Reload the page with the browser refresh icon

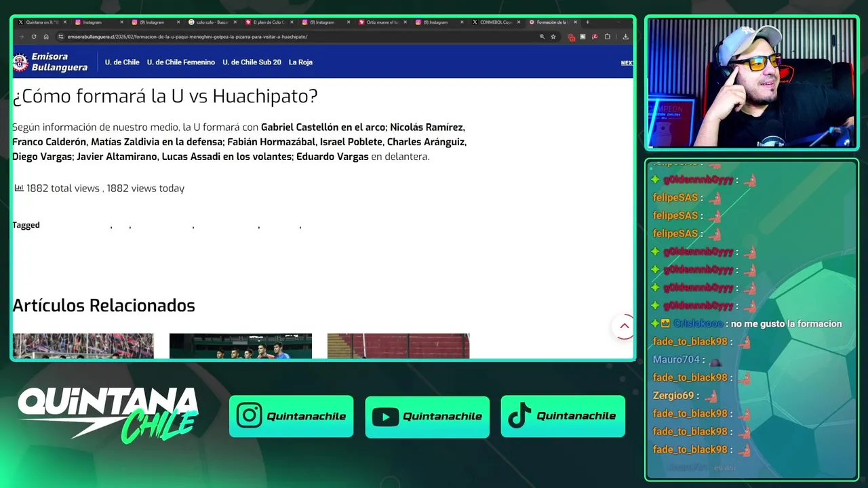pos(34,37)
